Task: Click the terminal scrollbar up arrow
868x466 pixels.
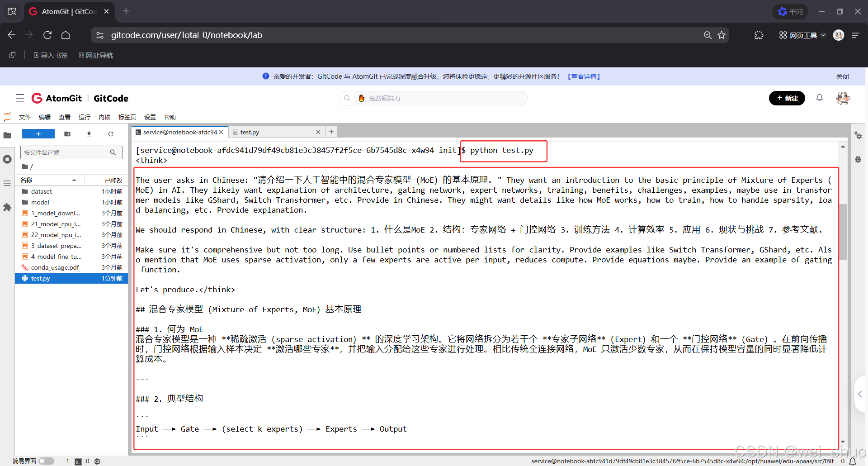Action: [843, 147]
